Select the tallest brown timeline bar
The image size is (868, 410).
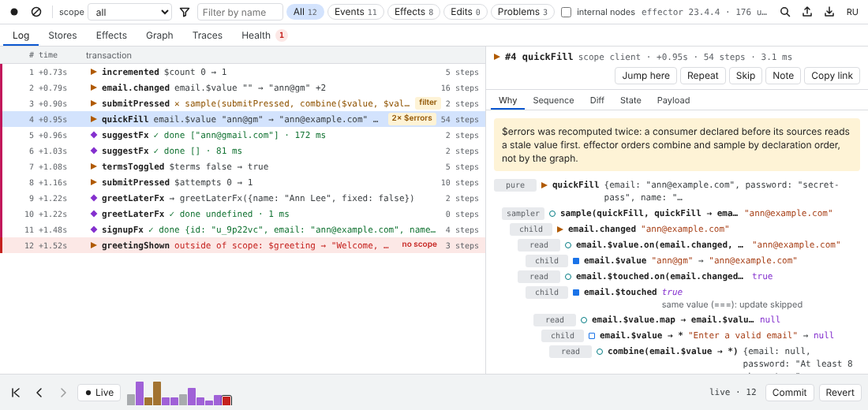click(x=157, y=393)
